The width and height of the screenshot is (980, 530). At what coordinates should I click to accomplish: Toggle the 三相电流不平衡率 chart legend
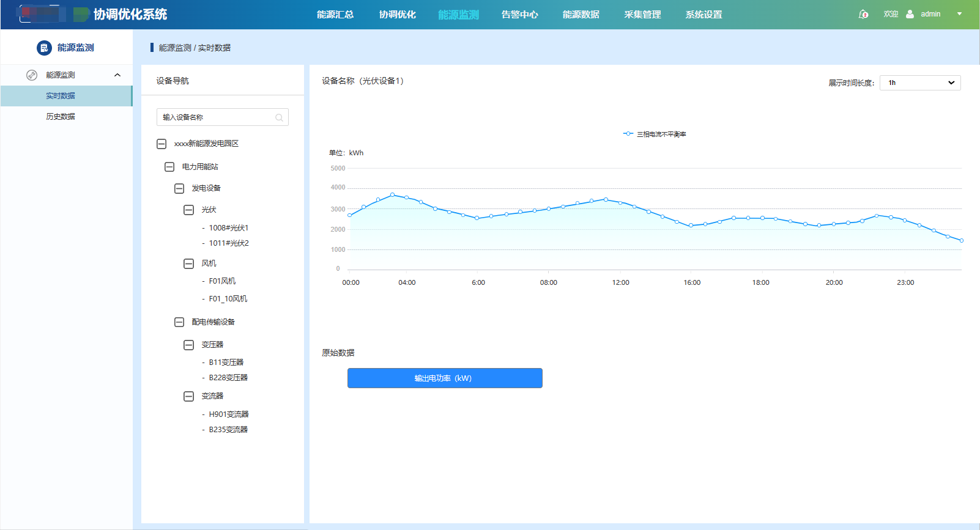[x=655, y=134]
